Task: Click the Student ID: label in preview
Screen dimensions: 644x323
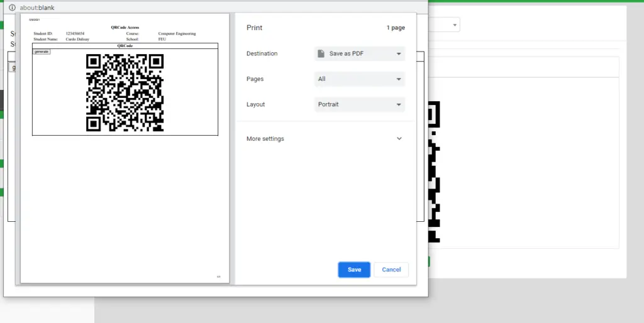Action: (x=43, y=34)
